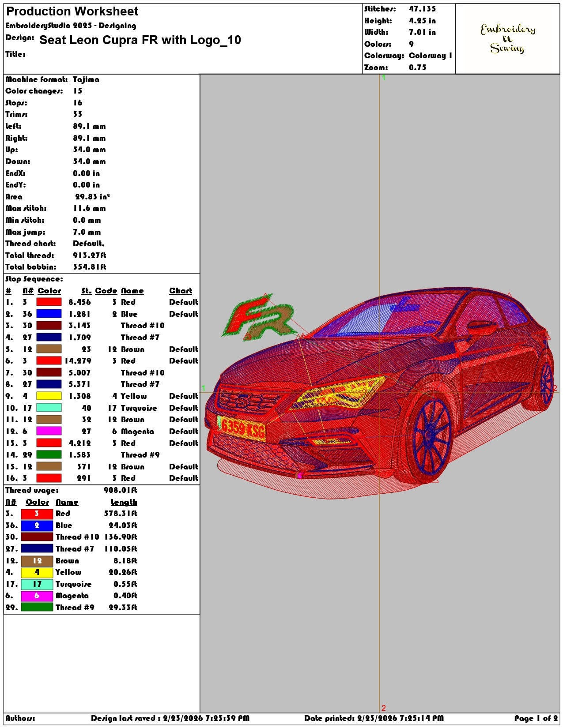
Task: Click the red swatch in stop sequence row 1
Action: (x=49, y=302)
